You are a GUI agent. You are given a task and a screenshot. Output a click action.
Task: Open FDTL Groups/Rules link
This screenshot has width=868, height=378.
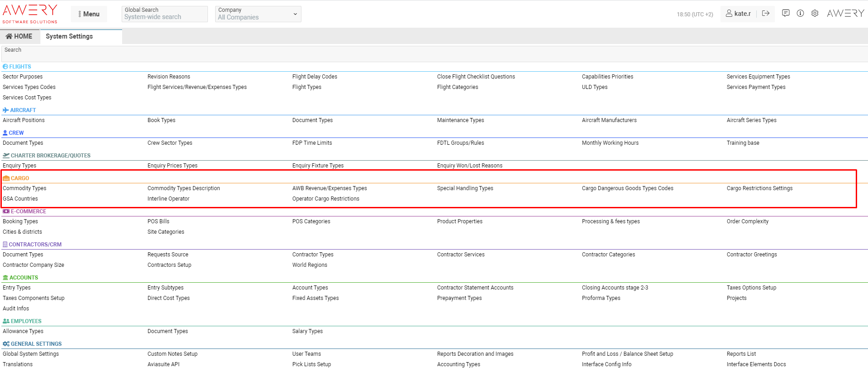coord(460,143)
